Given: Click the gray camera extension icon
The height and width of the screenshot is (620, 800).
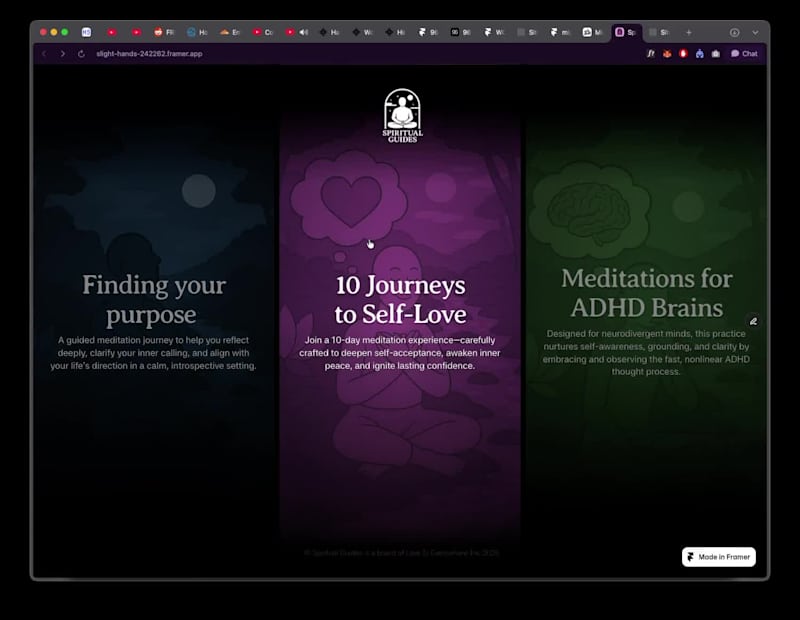Looking at the screenshot, I should [x=716, y=54].
